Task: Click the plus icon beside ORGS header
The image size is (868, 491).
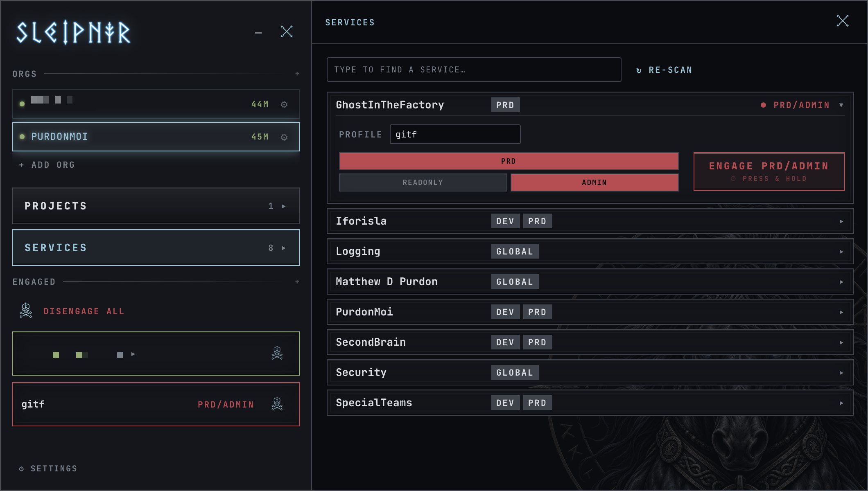Action: click(x=297, y=74)
